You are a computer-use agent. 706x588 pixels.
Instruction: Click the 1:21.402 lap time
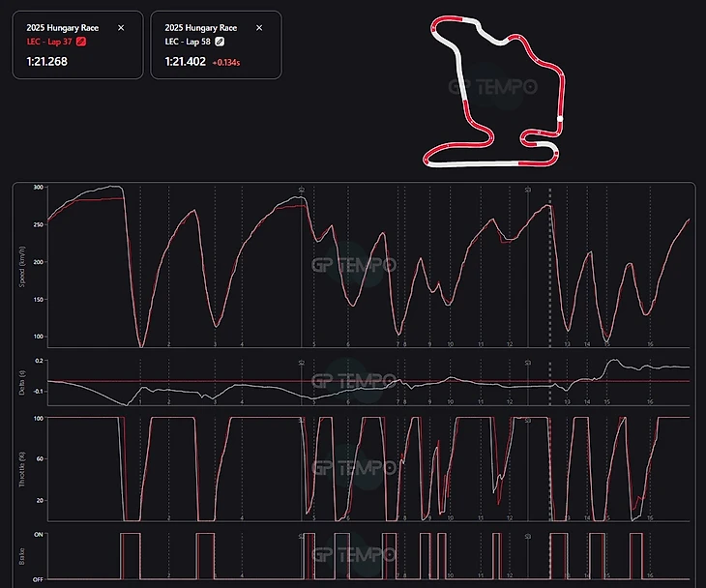click(185, 61)
